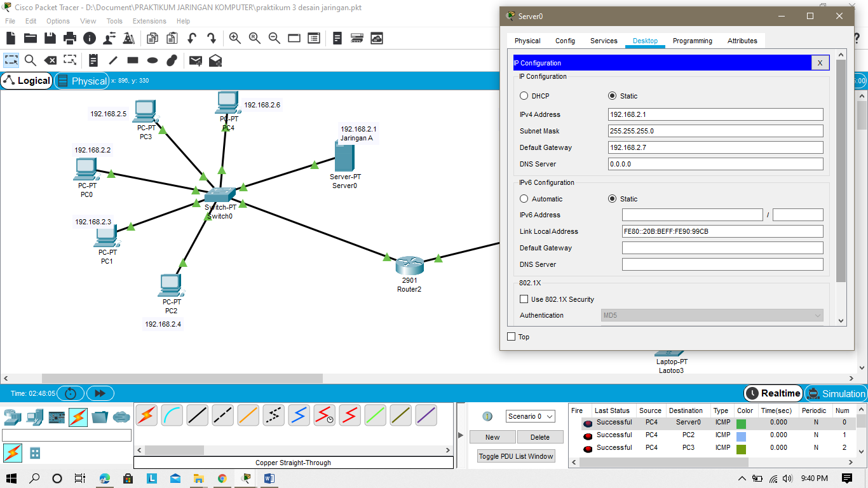Switch to the Services tab

pyautogui.click(x=603, y=40)
